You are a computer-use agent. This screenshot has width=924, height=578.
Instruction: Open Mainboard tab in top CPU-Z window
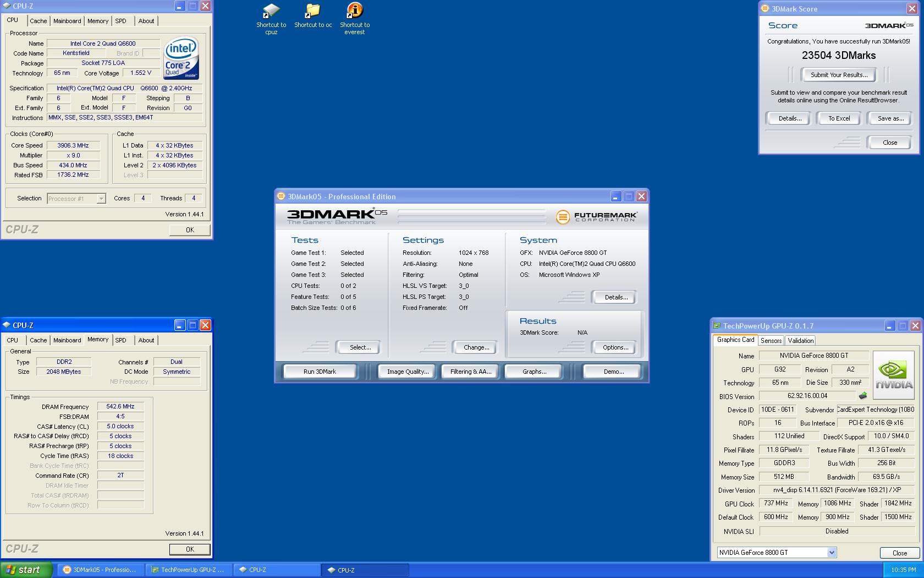(x=67, y=21)
